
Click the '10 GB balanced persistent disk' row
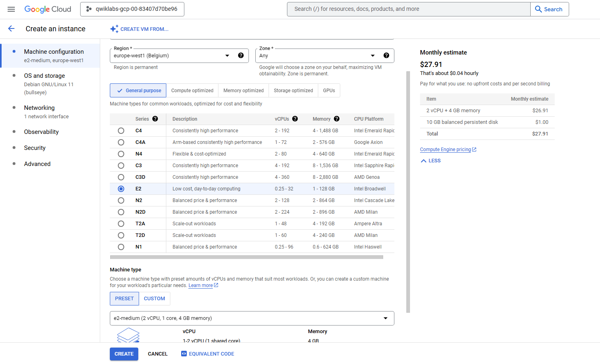pyautogui.click(x=487, y=122)
